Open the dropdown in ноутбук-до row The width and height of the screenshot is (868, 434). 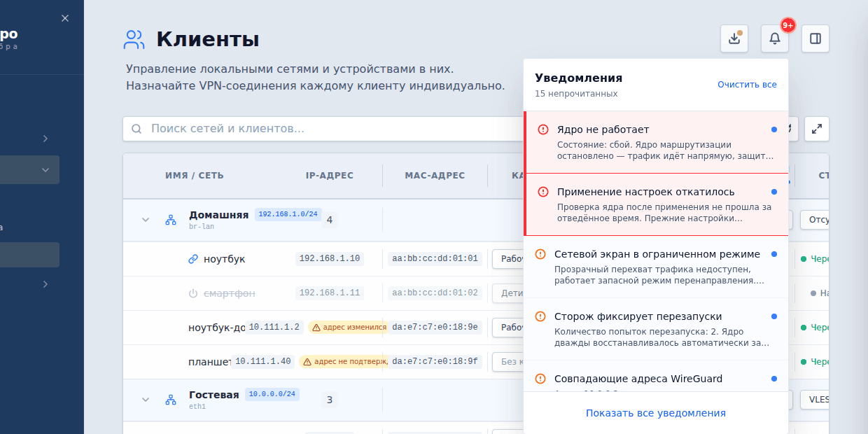pos(507,328)
